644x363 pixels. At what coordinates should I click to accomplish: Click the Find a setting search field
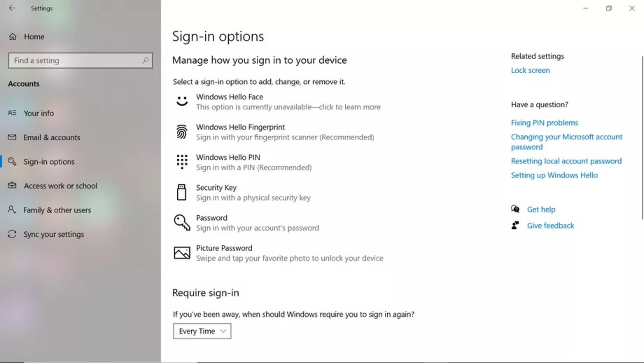[x=80, y=60]
